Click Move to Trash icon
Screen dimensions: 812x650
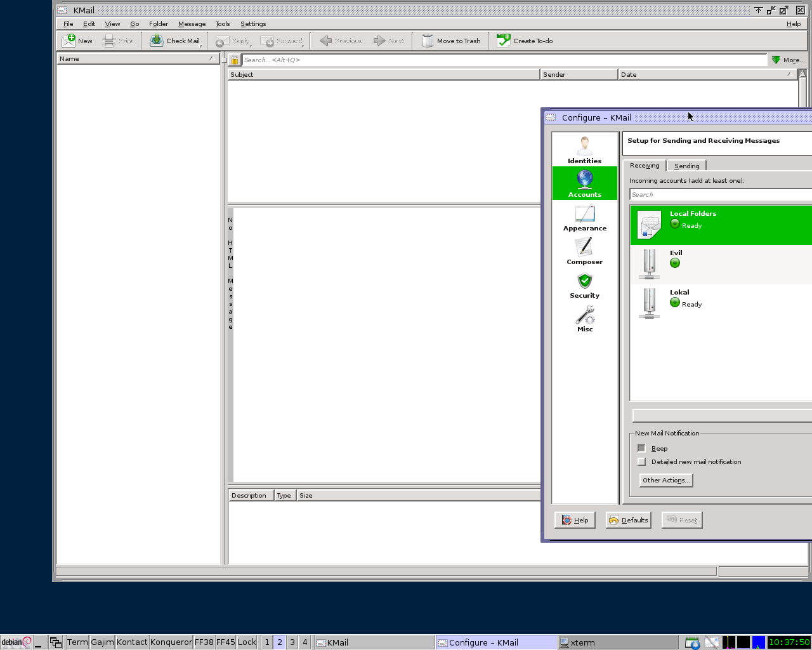(x=428, y=41)
